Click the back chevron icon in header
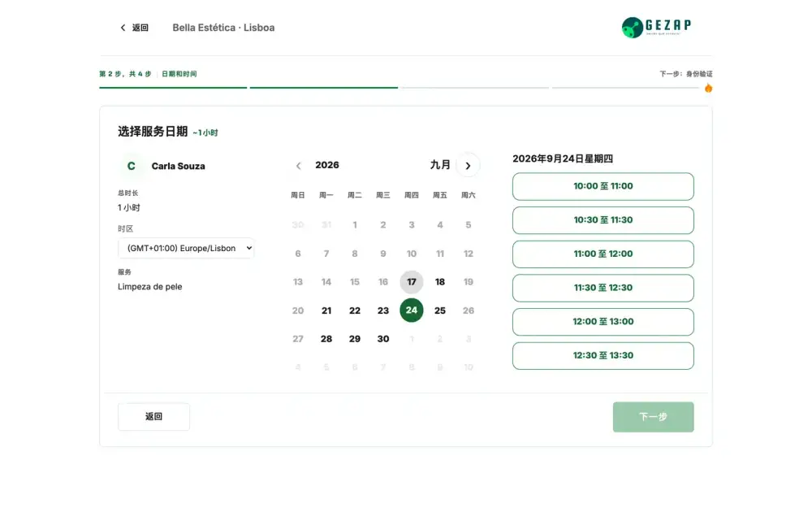 point(123,28)
